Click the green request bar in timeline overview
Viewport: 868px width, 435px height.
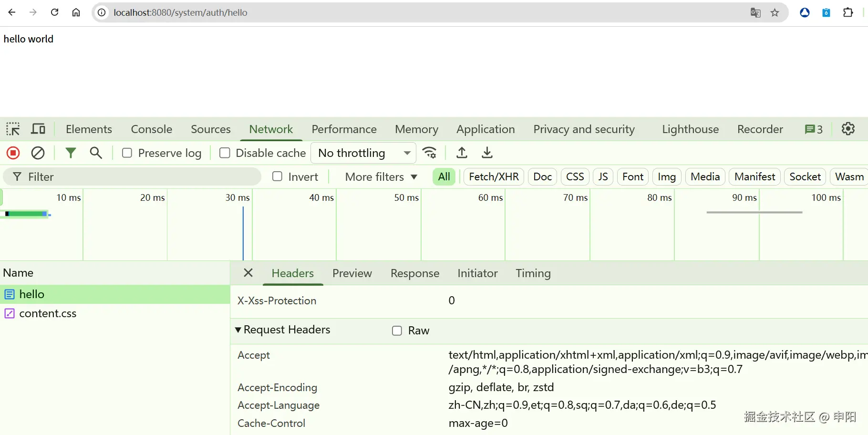[x=27, y=214]
